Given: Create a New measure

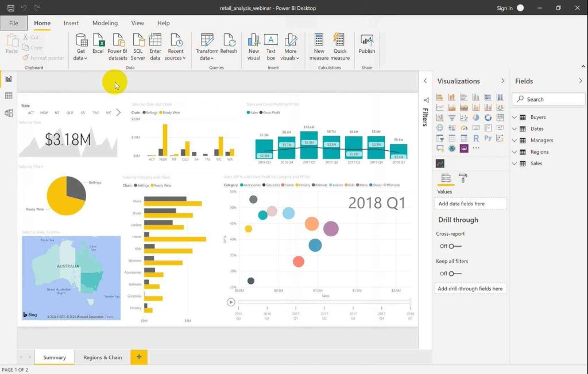Looking at the screenshot, I should 319,47.
